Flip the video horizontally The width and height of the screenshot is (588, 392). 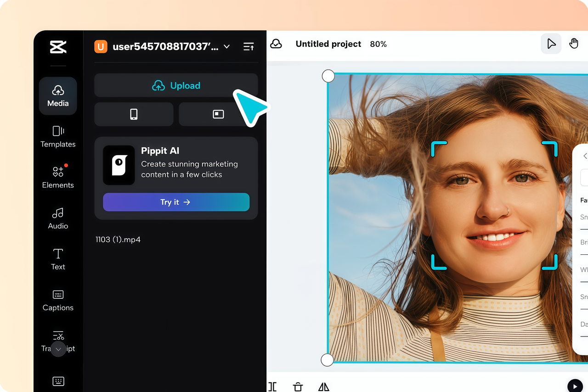pos(323,387)
